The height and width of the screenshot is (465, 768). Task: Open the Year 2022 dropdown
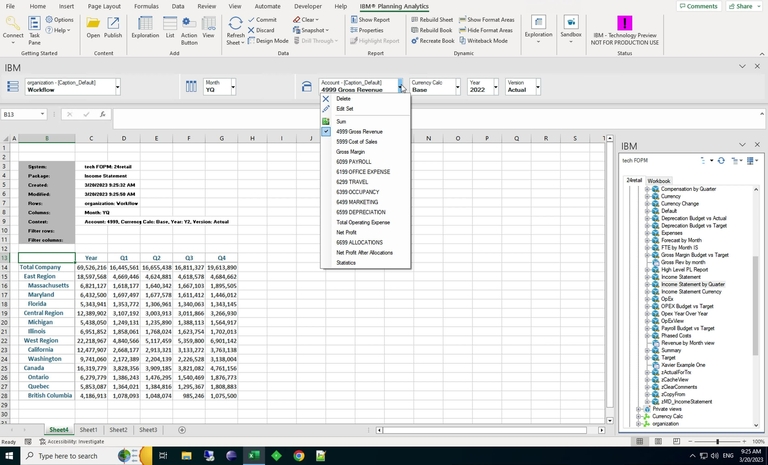pyautogui.click(x=496, y=87)
